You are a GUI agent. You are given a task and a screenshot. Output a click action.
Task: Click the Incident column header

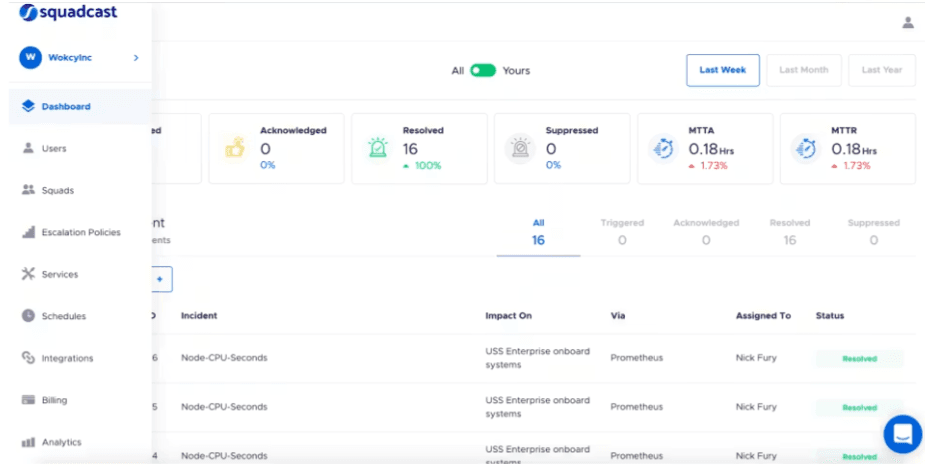point(199,316)
